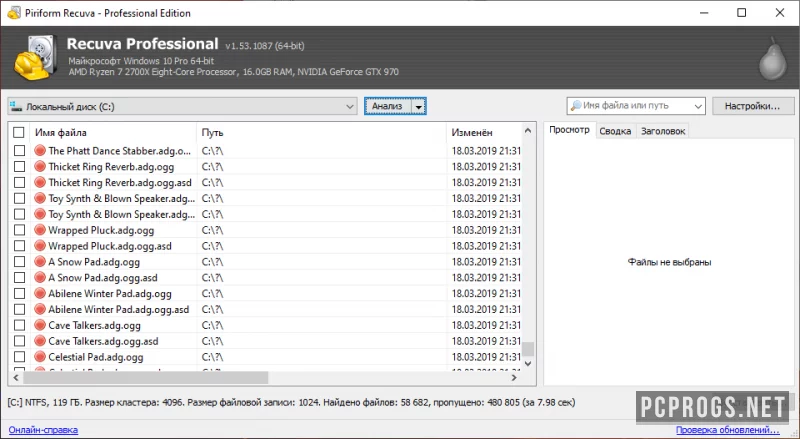Click red status dot for Cave Talkers.adg.ogg
800x439 pixels.
click(x=40, y=325)
